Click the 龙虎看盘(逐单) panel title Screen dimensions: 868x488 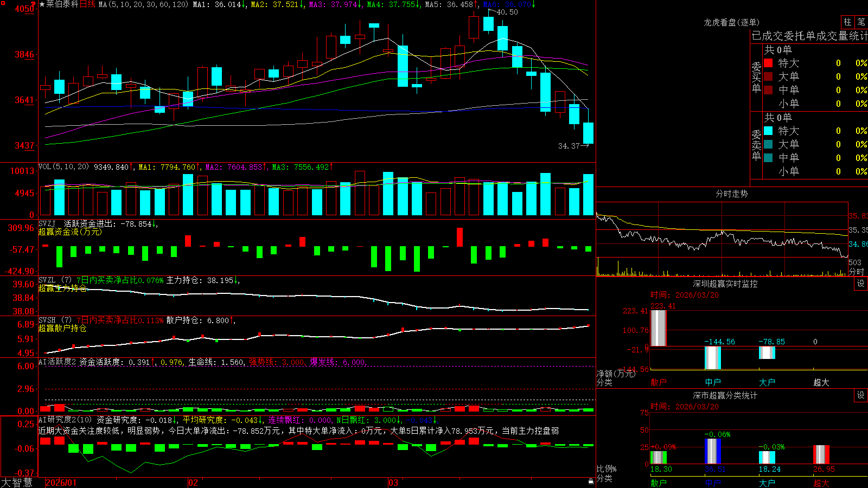point(731,22)
